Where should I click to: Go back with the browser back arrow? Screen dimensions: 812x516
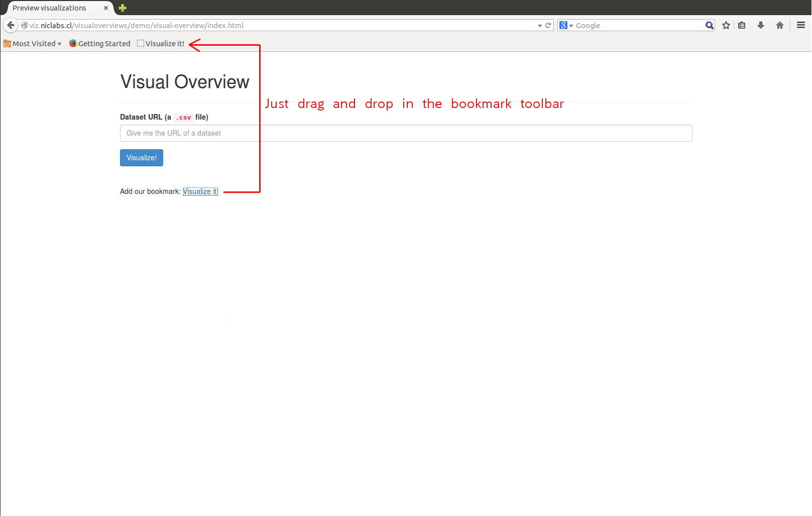[11, 25]
